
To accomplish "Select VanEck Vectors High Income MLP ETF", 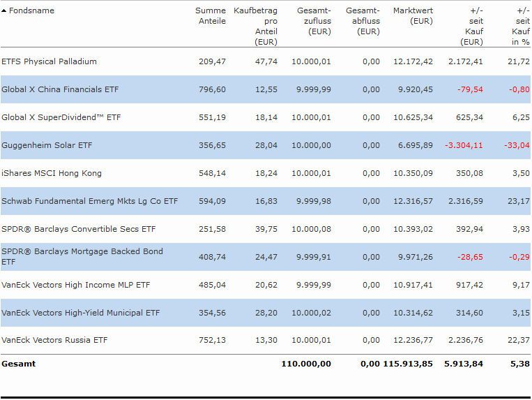I will pos(76,285).
